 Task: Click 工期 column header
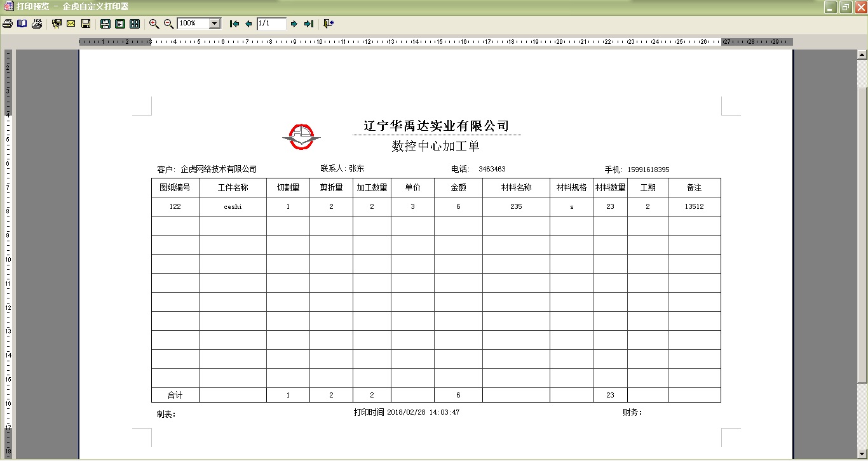[648, 188]
